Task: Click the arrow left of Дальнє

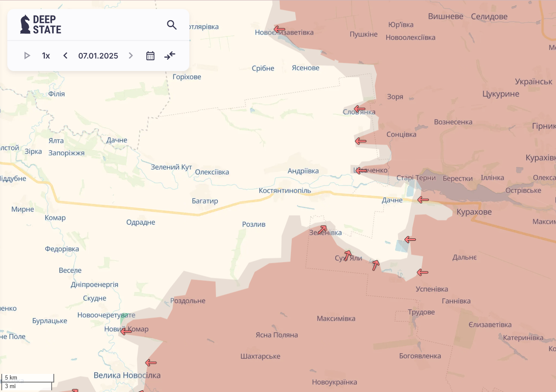Action: point(410,240)
